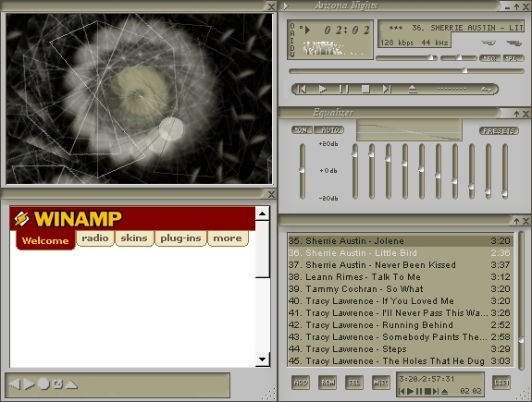Viewport: 532px width, 402px height.
Task: Select track 35 Sherrie Austin - Jolene
Action: [400, 241]
